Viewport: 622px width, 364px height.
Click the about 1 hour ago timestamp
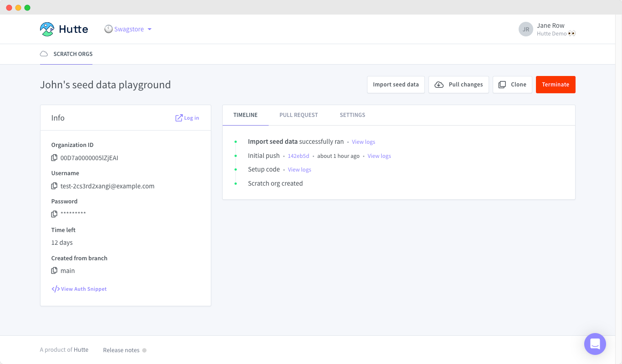338,156
